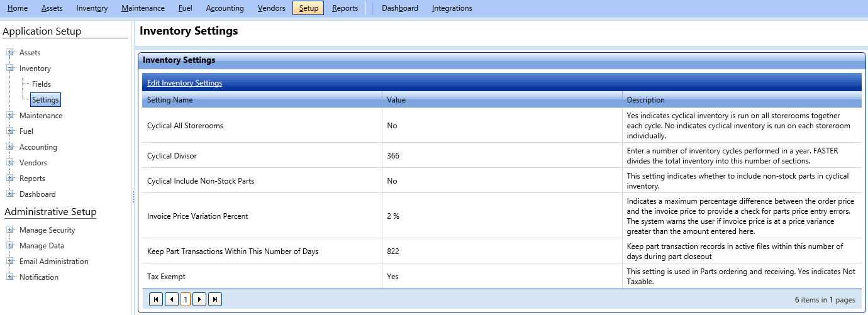
Task: Go to previous page of settings grid
Action: (172, 299)
